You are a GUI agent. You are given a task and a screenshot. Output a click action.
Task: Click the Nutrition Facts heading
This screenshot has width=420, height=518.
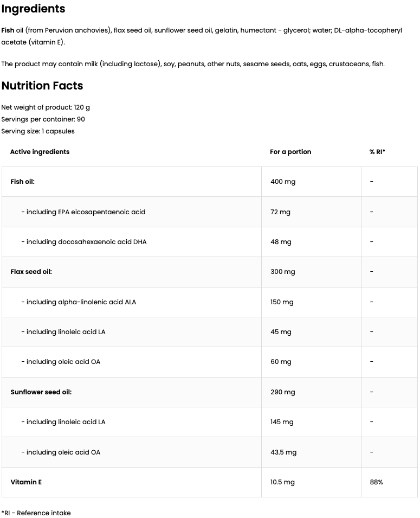pos(42,86)
